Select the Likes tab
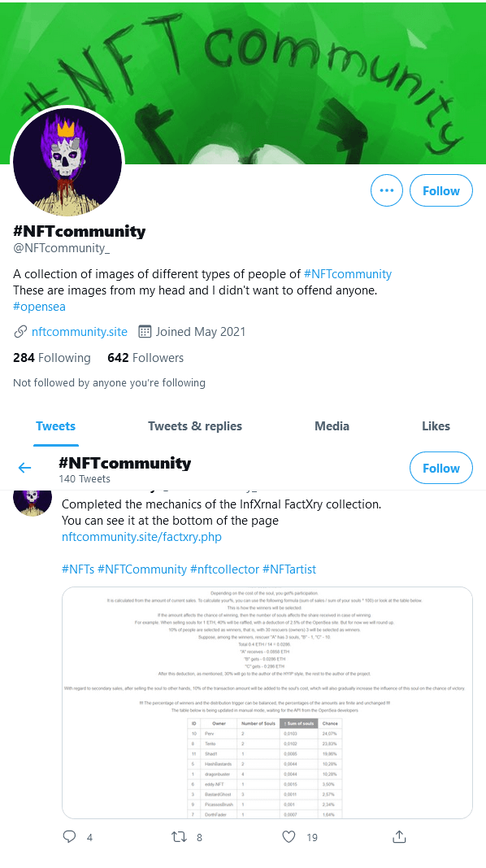 436,426
